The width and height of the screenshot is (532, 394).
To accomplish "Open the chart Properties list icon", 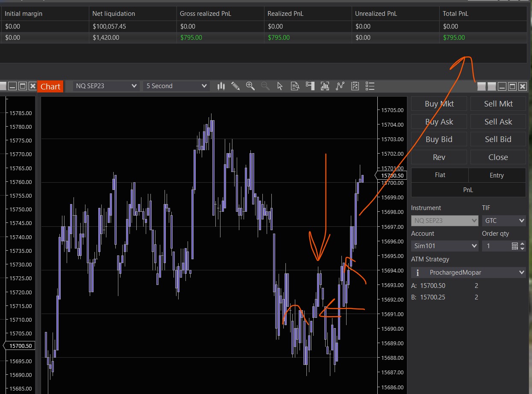I will click(x=370, y=86).
